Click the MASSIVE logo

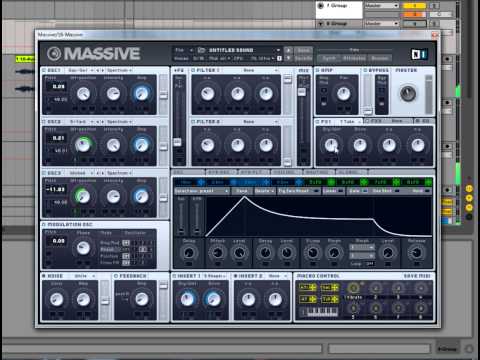pyautogui.click(x=94, y=54)
